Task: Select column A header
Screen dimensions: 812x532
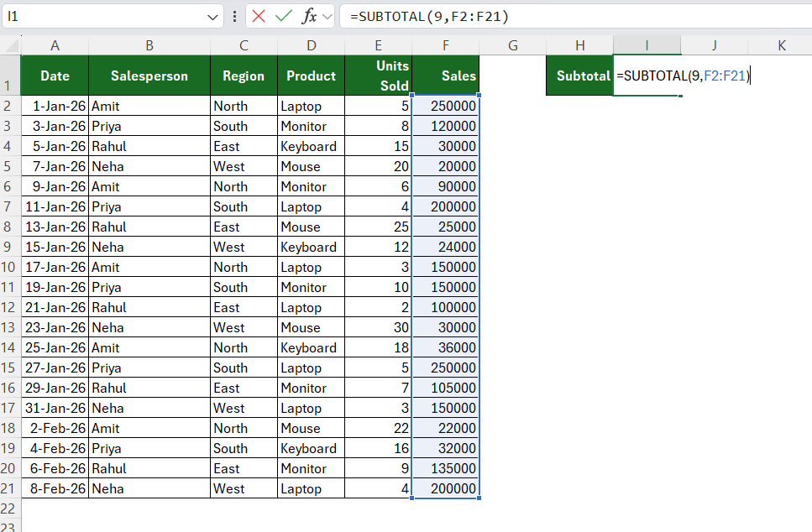Action: 55,45
